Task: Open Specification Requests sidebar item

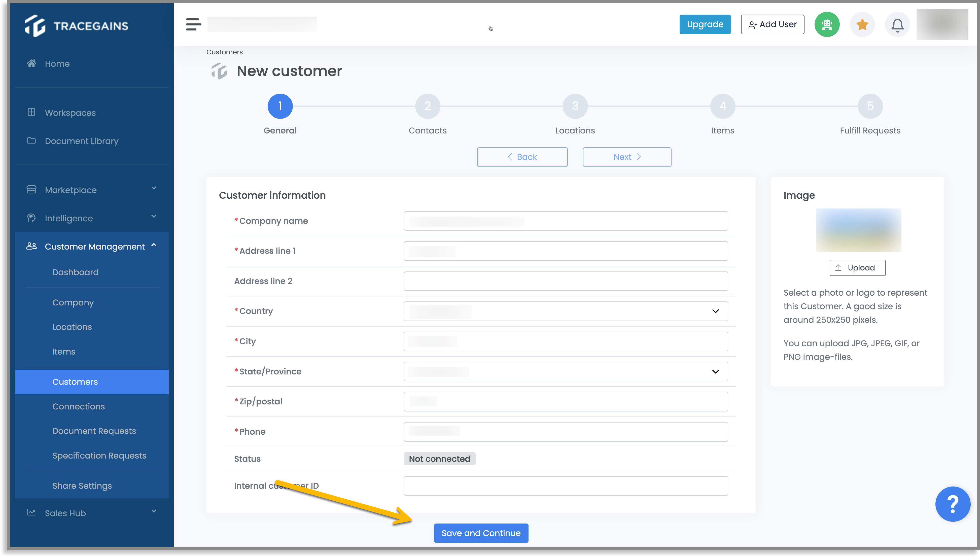Action: (x=99, y=456)
